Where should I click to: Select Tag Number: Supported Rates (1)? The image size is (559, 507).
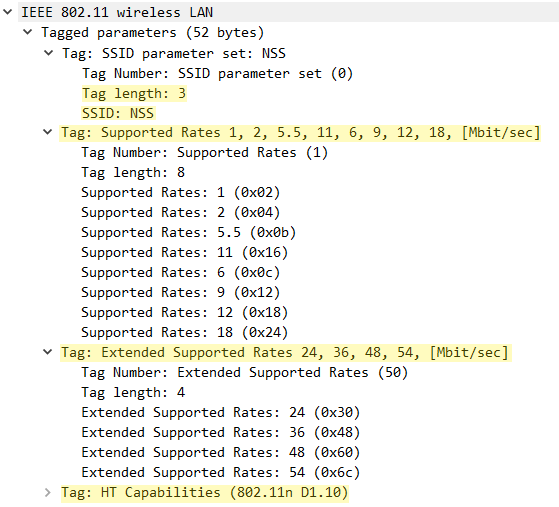[205, 153]
